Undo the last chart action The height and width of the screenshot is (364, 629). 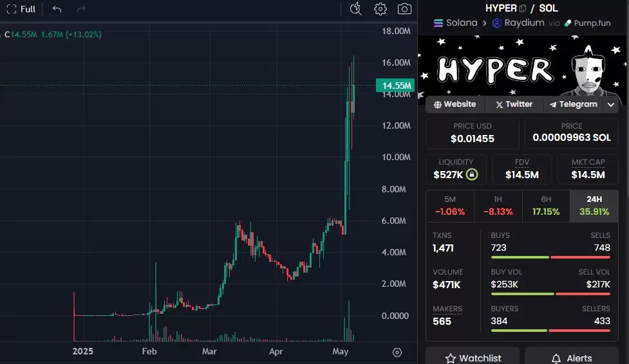pos(57,9)
